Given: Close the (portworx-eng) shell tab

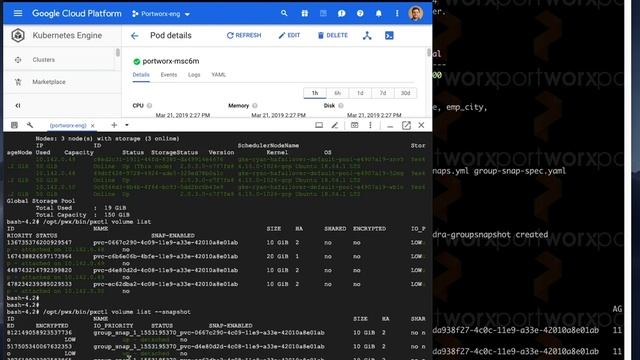Looking at the screenshot, I should (x=93, y=125).
